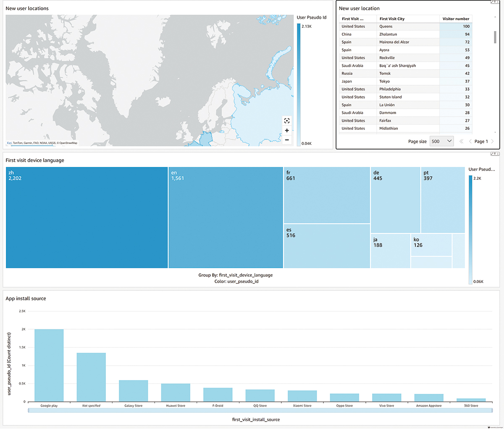This screenshot has width=504, height=435.
Task: Click the First Visit City column header
Action: (x=392, y=19)
